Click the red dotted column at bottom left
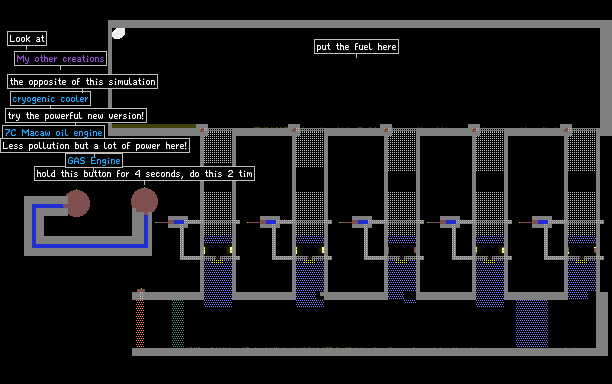The image size is (612, 384). point(140,320)
